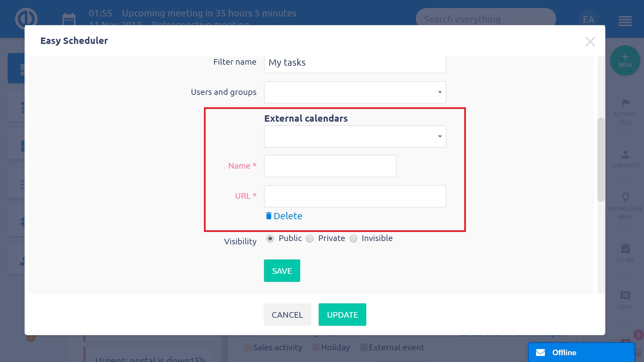Viewport: 644px width, 362px height.
Task: Open the Contacts person icon
Action: pyautogui.click(x=625, y=155)
